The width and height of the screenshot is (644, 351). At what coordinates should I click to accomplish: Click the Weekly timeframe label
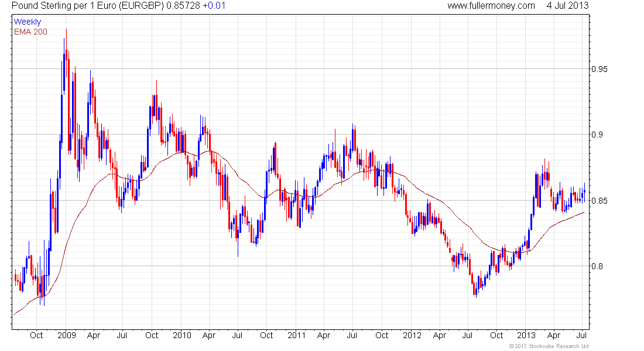(28, 22)
